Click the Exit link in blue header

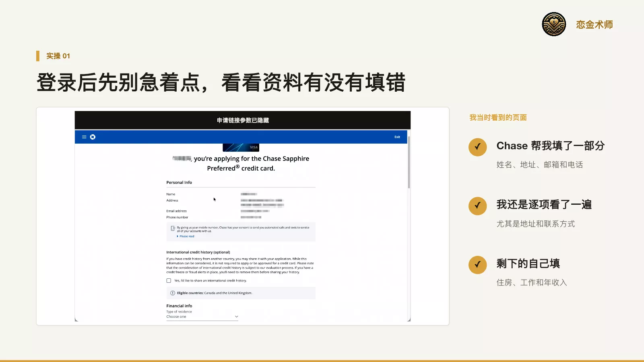pos(397,137)
